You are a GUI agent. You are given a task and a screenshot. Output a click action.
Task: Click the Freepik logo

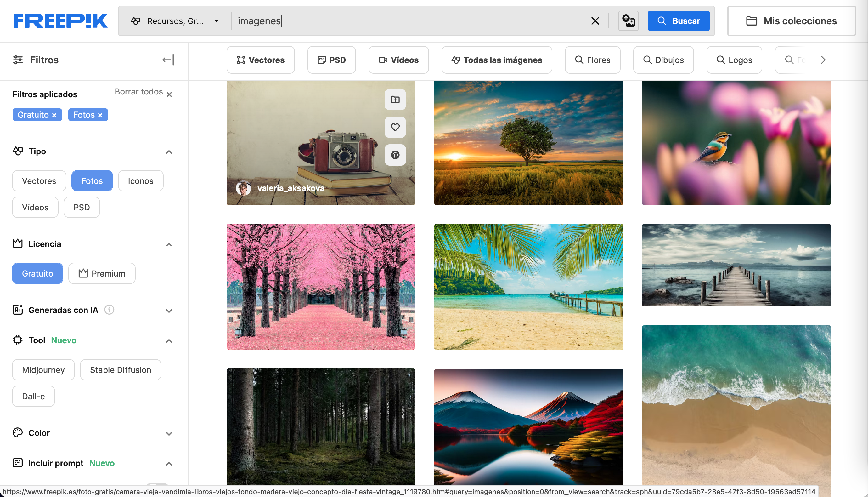coord(60,21)
